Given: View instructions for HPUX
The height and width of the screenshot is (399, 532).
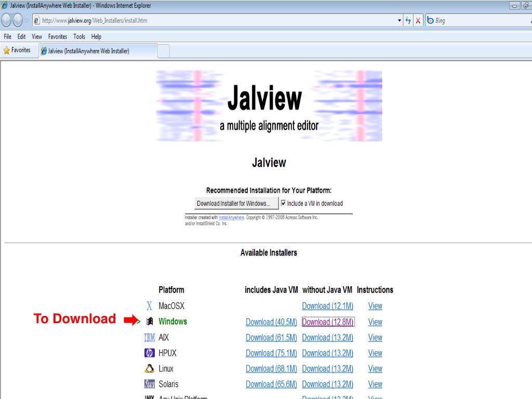Looking at the screenshot, I should [x=375, y=353].
